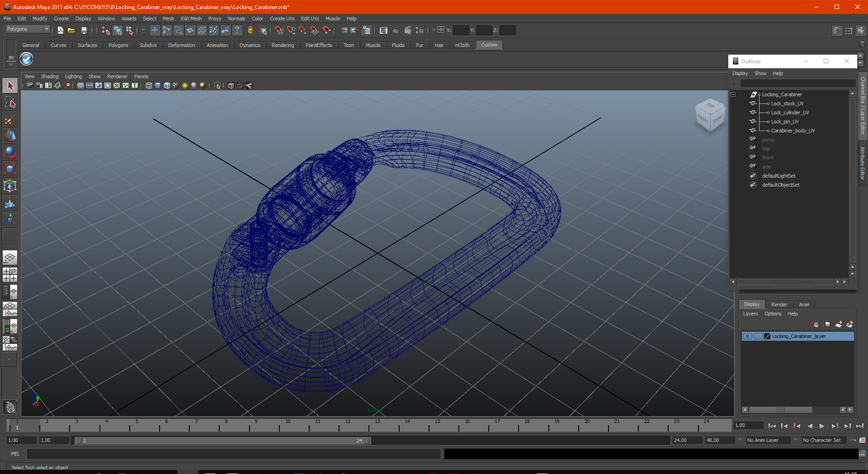Toggle smooth shade all cube icon
868x474 pixels.
158,85
